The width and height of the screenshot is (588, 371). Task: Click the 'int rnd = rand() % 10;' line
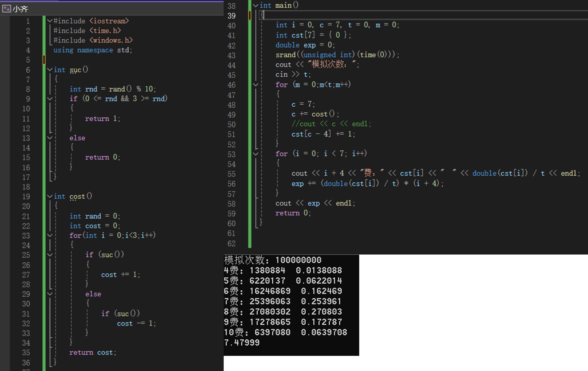point(113,89)
